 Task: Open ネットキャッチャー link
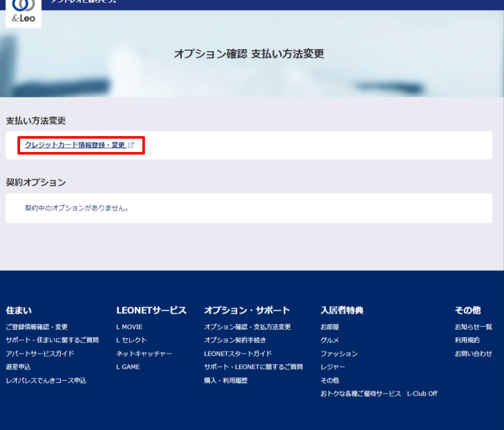(x=144, y=354)
